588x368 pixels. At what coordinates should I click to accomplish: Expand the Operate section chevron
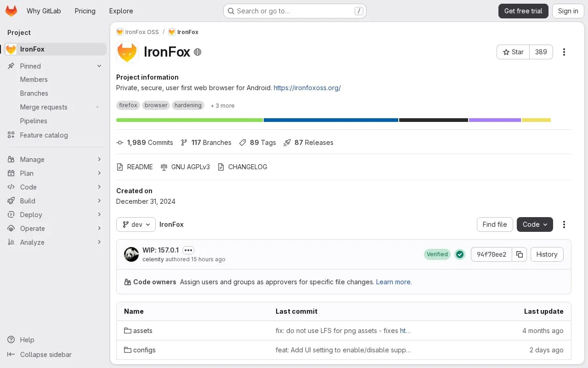click(x=99, y=229)
